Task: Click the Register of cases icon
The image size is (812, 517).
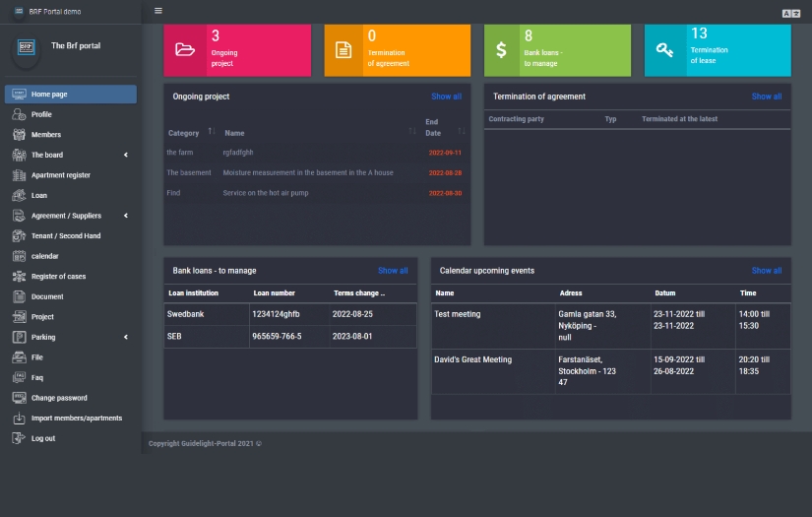Action: [19, 276]
